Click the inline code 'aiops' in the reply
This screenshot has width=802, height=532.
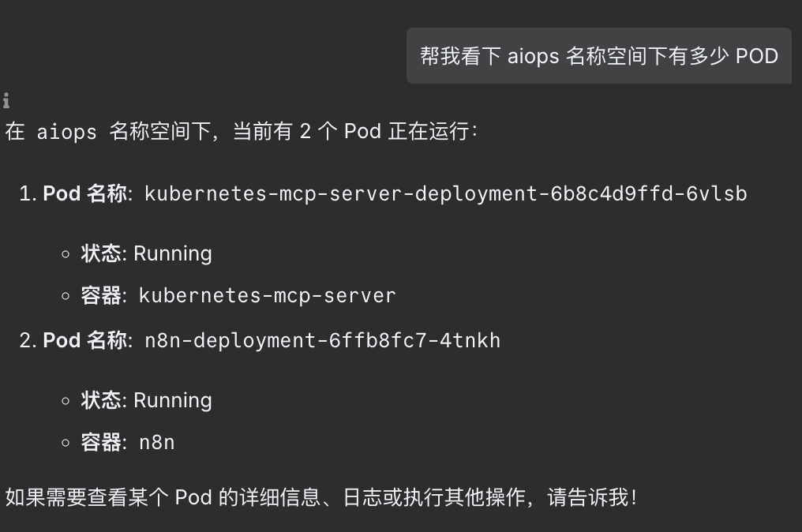pos(66,132)
